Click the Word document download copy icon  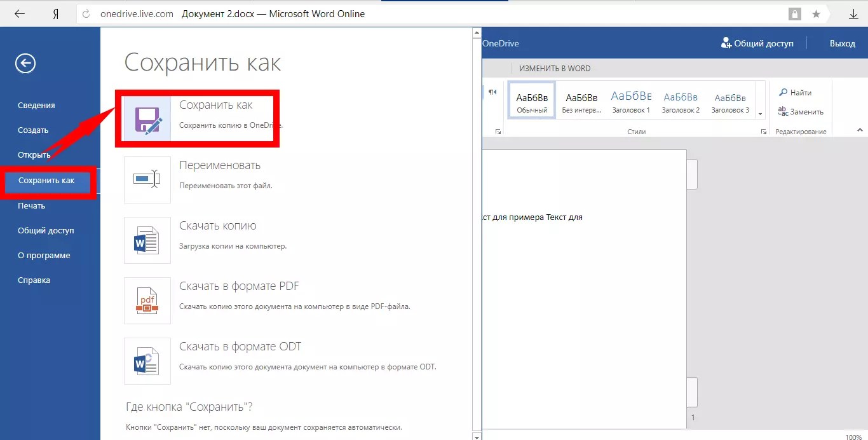(x=147, y=240)
